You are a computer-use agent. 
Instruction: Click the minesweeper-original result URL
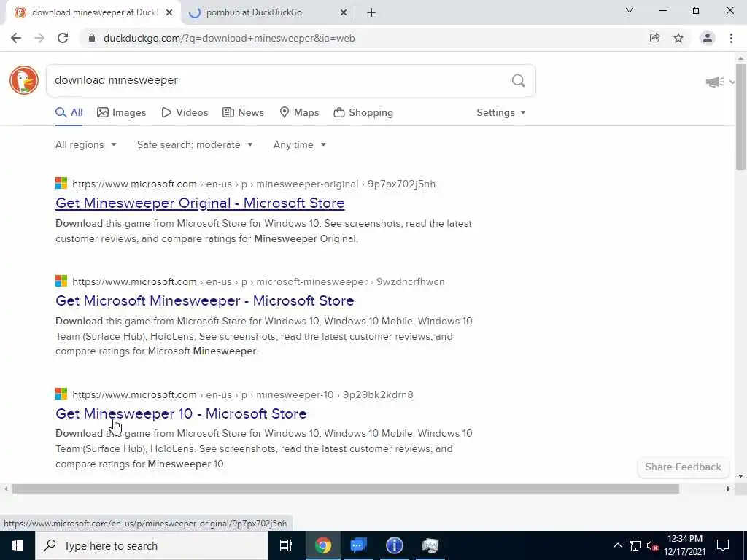click(254, 184)
